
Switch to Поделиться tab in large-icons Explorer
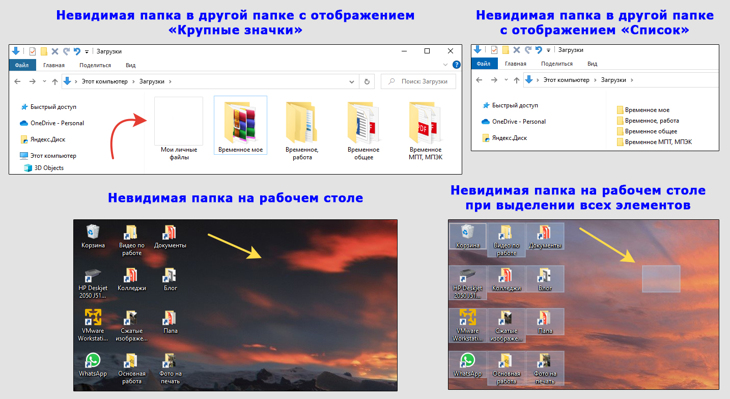(95, 65)
